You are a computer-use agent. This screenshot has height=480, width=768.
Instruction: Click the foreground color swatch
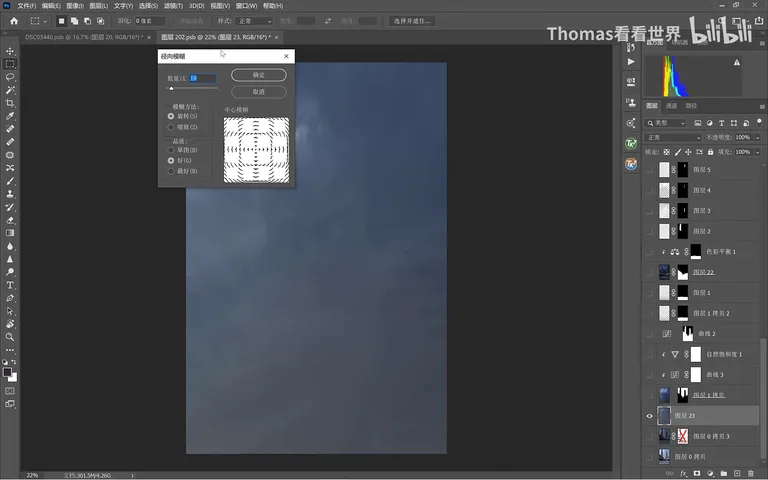click(x=7, y=372)
